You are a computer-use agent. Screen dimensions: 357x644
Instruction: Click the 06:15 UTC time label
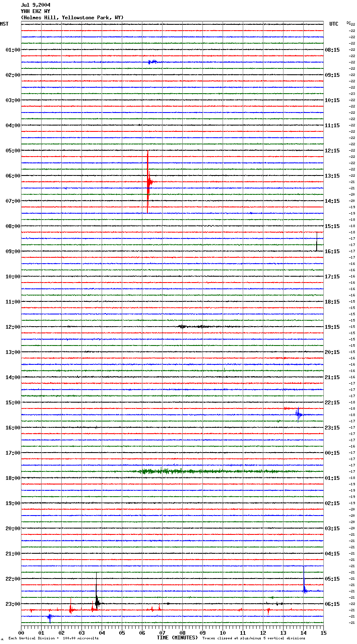point(332,604)
